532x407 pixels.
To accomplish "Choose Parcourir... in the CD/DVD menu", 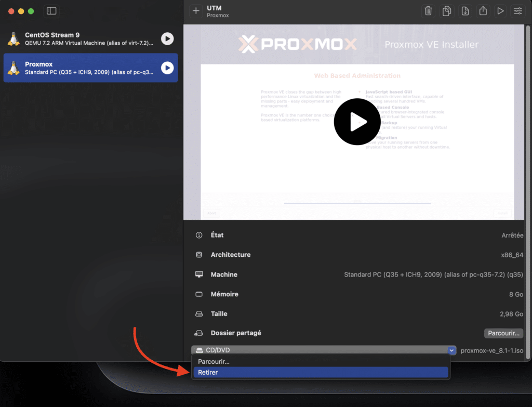I will coord(321,361).
